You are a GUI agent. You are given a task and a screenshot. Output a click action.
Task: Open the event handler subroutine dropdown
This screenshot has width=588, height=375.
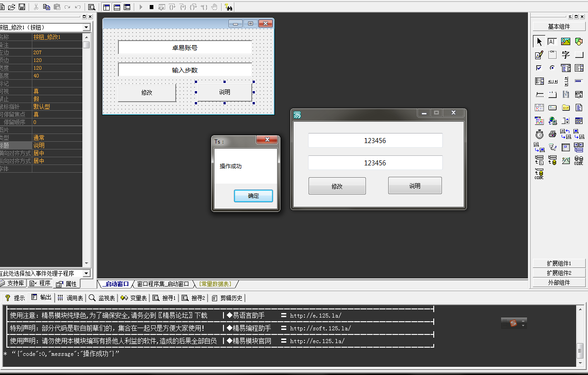[86, 273]
